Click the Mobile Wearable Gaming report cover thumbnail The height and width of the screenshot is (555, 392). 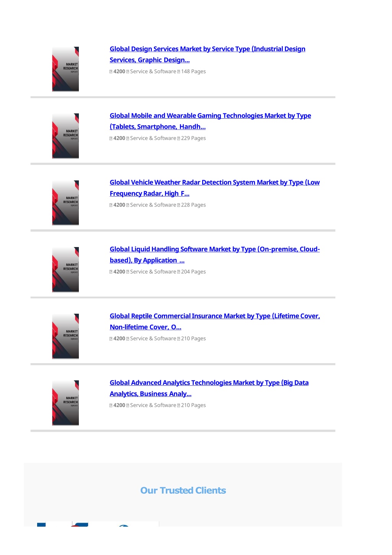[65, 136]
